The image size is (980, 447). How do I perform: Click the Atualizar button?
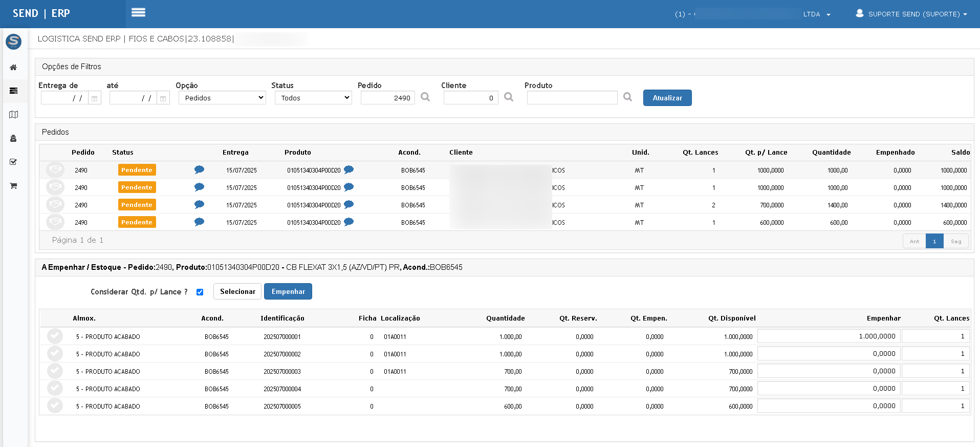pyautogui.click(x=667, y=98)
